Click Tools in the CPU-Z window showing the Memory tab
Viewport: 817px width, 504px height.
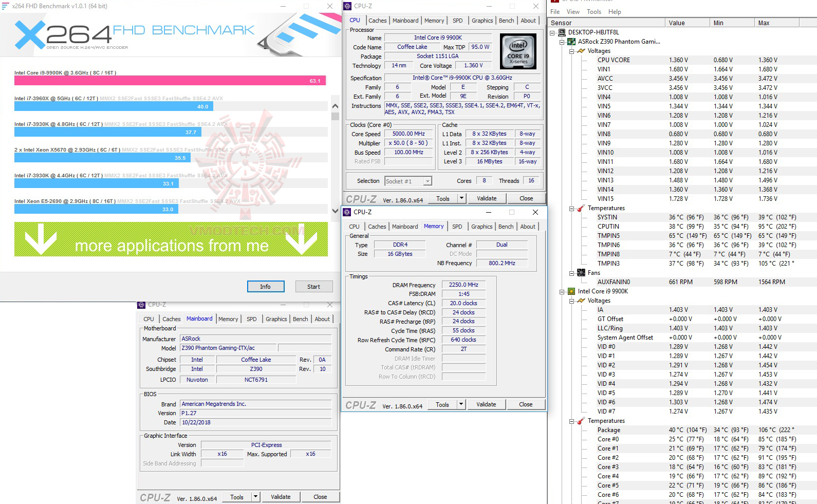(x=442, y=404)
